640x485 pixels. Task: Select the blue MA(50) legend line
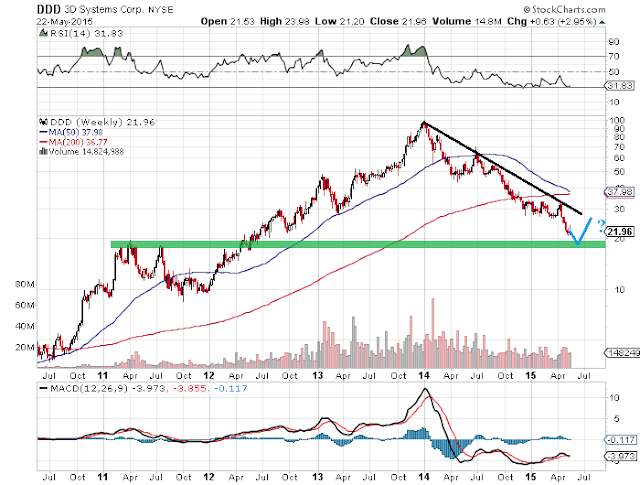pos(44,132)
